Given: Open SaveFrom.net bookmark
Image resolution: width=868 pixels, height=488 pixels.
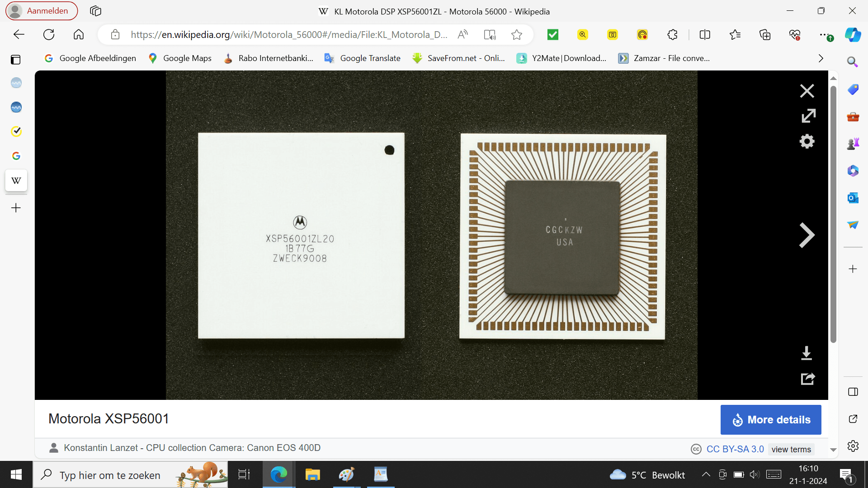Looking at the screenshot, I should tap(459, 58).
